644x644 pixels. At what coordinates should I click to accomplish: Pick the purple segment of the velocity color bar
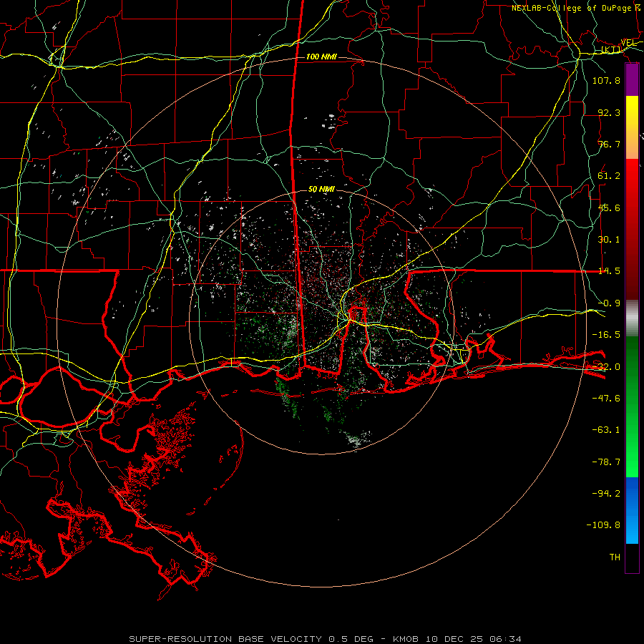coord(632,80)
